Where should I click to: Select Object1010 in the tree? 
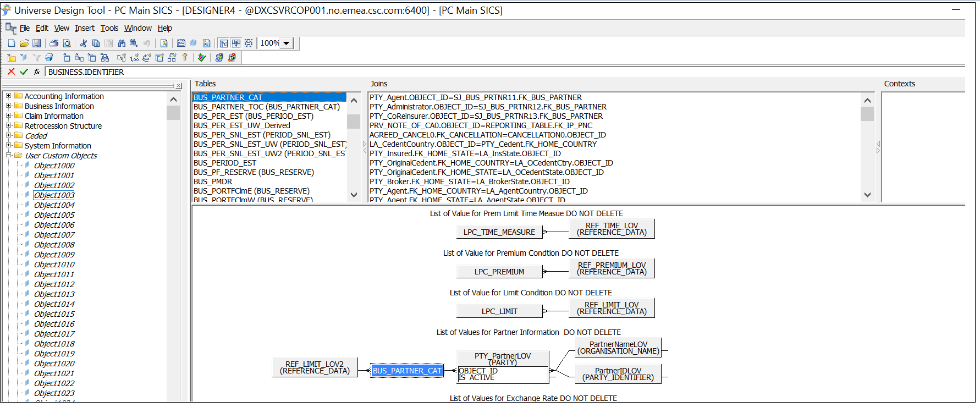54,265
